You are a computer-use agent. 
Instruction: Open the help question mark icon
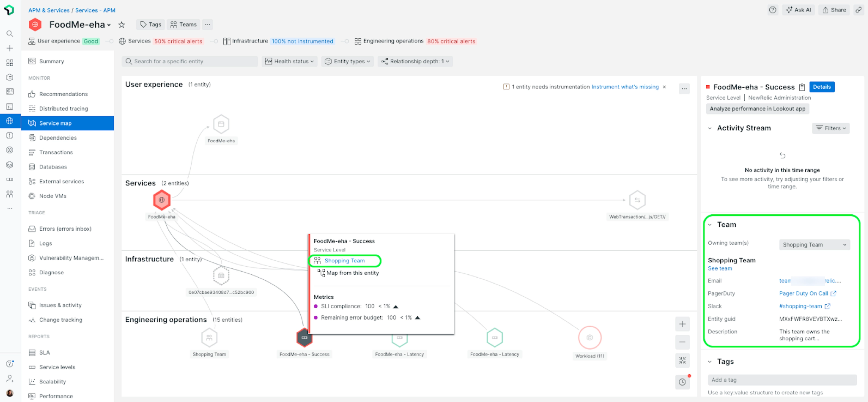point(773,10)
